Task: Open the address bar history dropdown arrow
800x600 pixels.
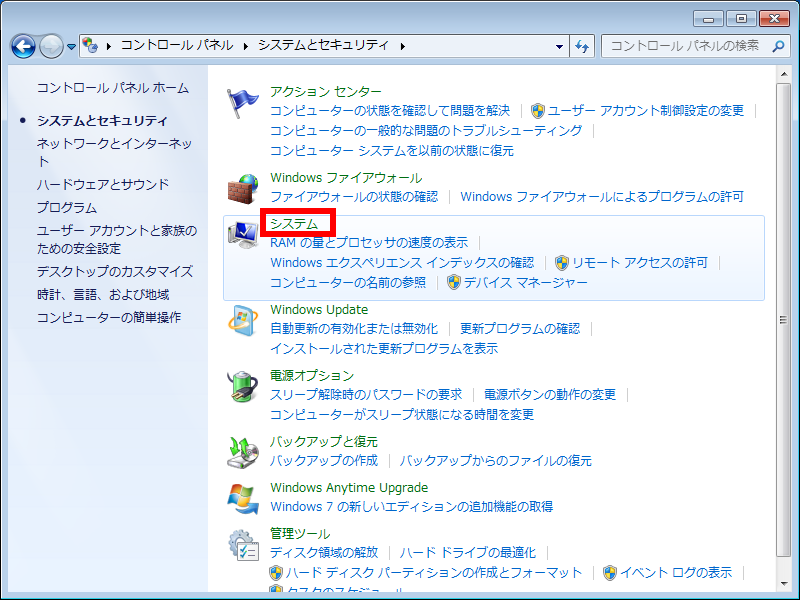Action: [x=560, y=46]
